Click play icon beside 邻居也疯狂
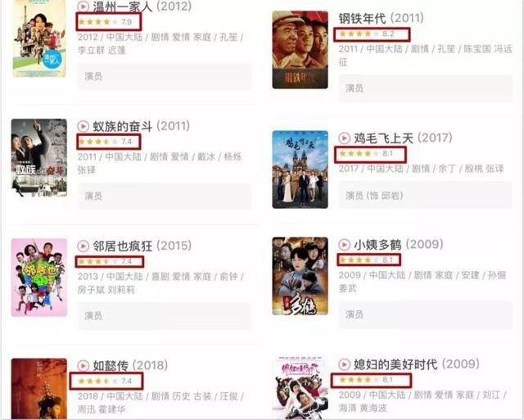The image size is (524, 420). coord(83,246)
